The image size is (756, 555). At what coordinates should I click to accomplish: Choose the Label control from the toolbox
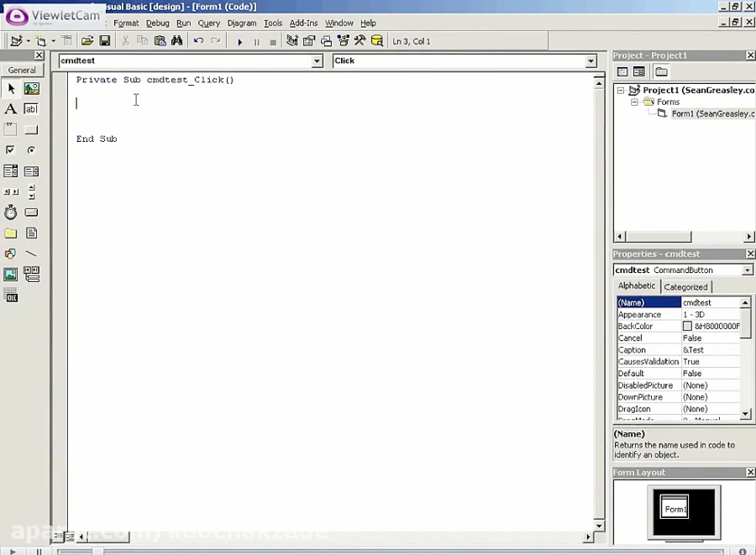[11, 108]
